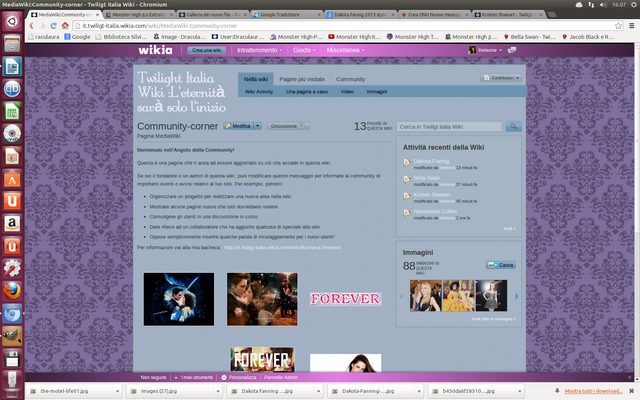
Task: Expand the Modifica dropdown arrow
Action: click(x=258, y=126)
